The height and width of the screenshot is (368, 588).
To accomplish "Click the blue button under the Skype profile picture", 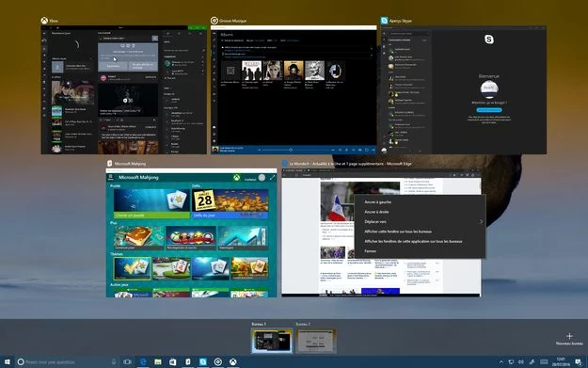I will (x=489, y=110).
